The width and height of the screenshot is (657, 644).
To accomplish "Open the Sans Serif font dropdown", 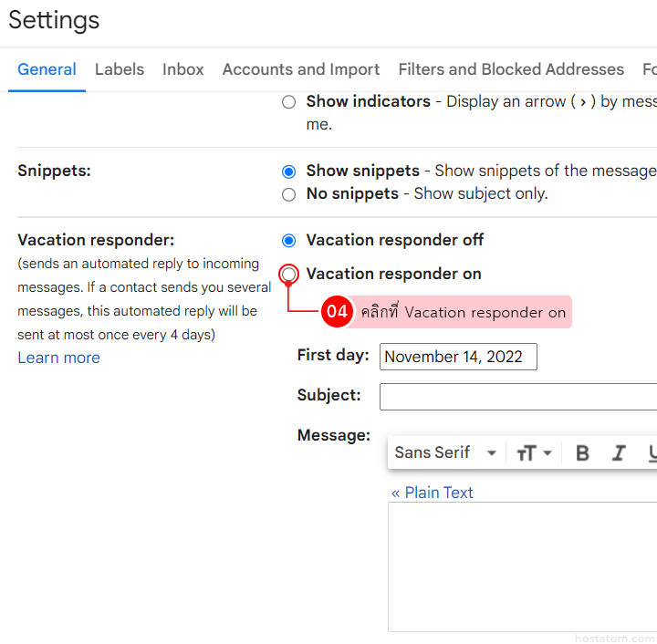I will (445, 453).
